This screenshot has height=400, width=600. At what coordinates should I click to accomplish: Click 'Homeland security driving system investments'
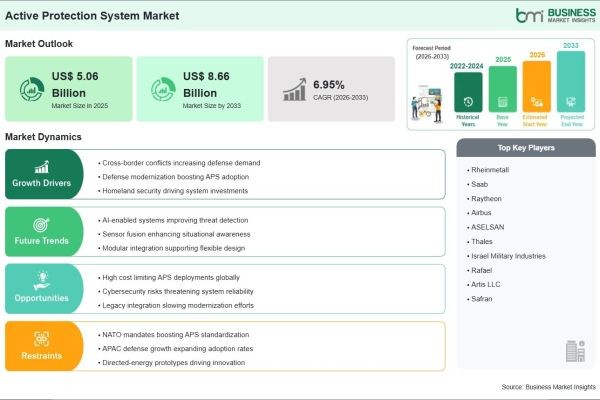[175, 191]
